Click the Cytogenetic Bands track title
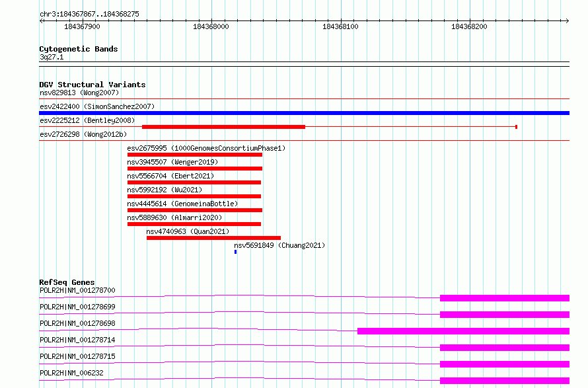Image resolution: width=588 pixels, height=388 pixels. 79,49
